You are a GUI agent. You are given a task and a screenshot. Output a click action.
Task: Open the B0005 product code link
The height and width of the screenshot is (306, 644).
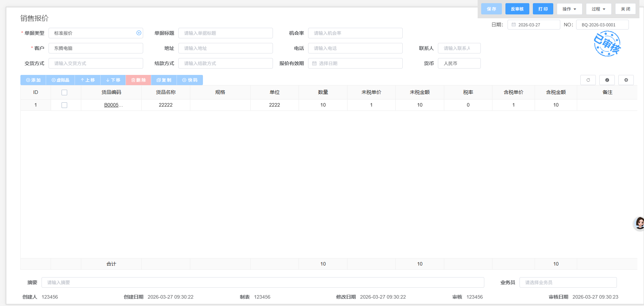(111, 105)
